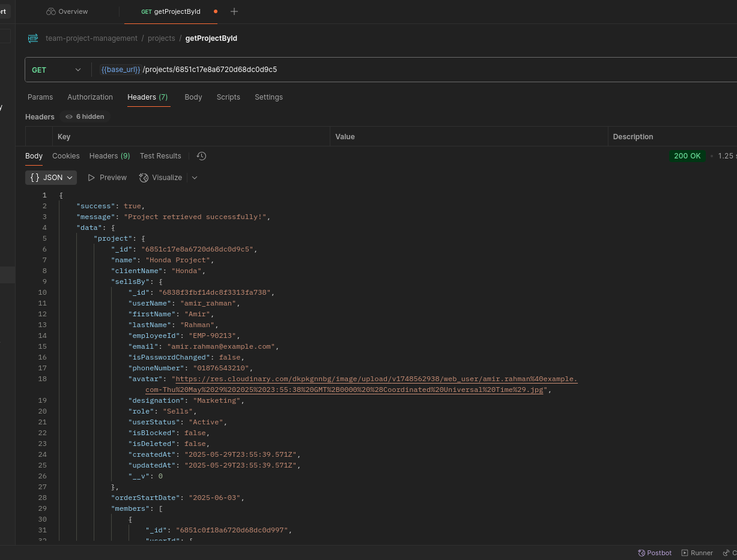
Task: Switch to Authorization tab
Action: tap(90, 97)
